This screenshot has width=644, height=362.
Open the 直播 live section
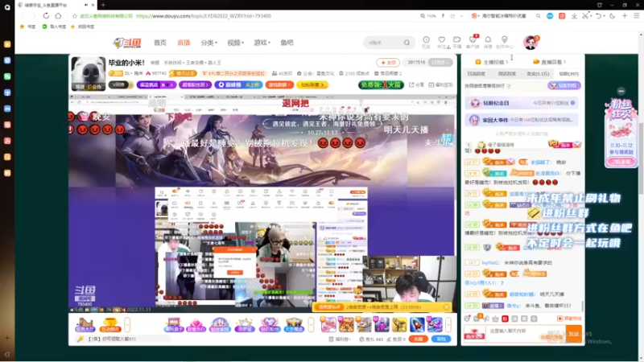pyautogui.click(x=184, y=43)
